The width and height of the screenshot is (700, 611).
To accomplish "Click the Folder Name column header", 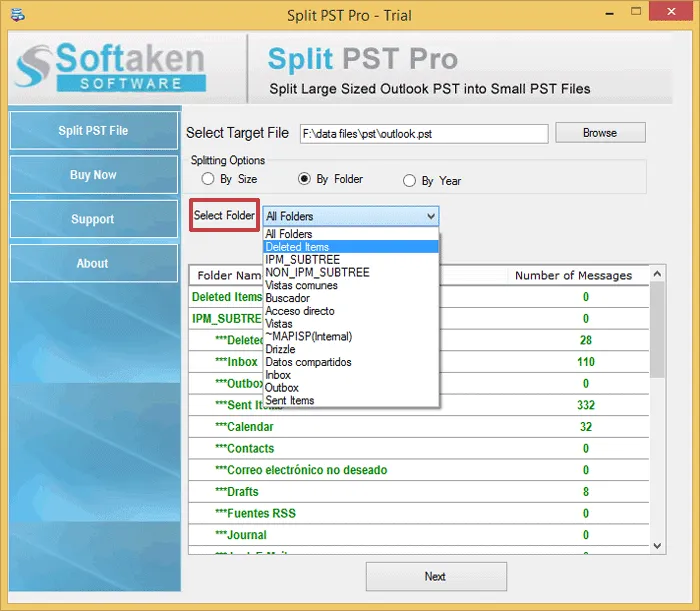I will pyautogui.click(x=229, y=275).
